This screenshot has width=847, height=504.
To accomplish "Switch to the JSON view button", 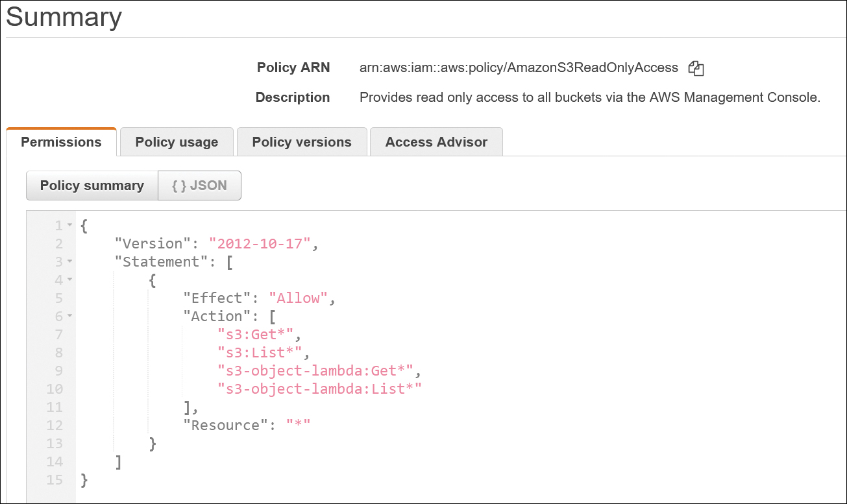I will click(x=200, y=186).
